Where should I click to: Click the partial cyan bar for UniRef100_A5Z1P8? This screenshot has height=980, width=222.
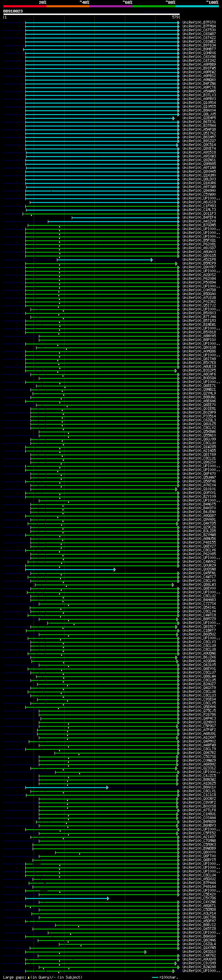click(x=105, y=260)
